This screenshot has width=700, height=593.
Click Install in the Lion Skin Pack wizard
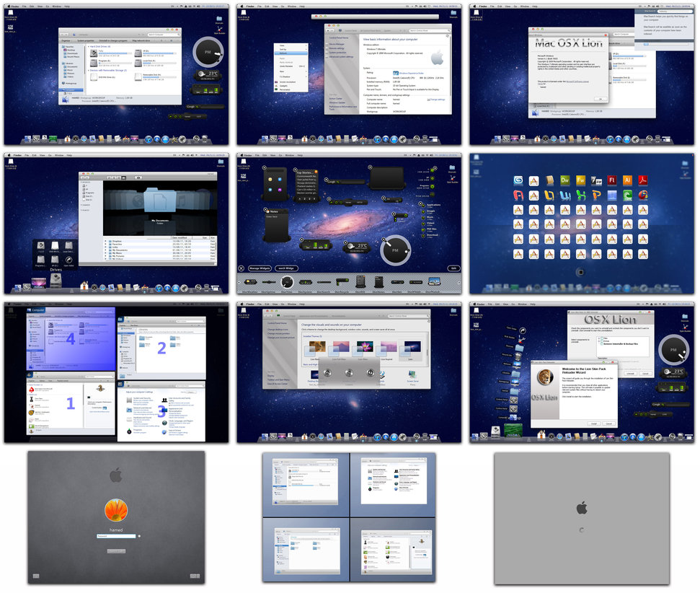(594, 423)
